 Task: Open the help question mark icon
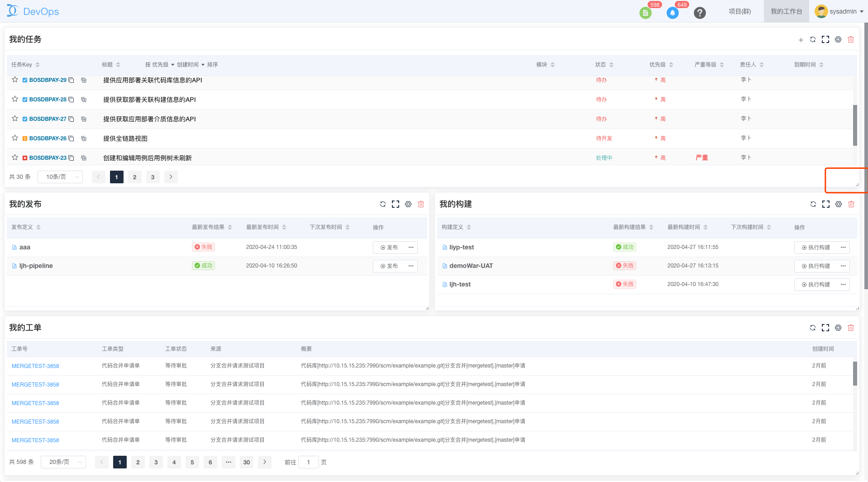[700, 13]
